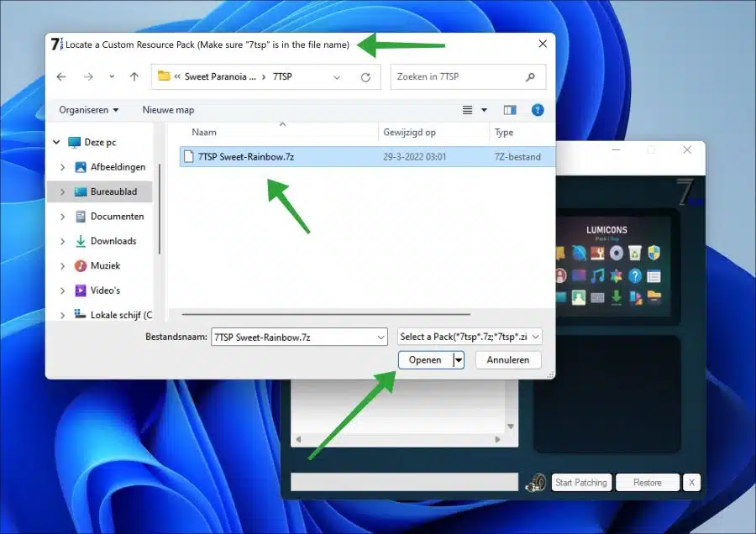Click right arrow of 7TSP list scrollbar

click(497, 439)
